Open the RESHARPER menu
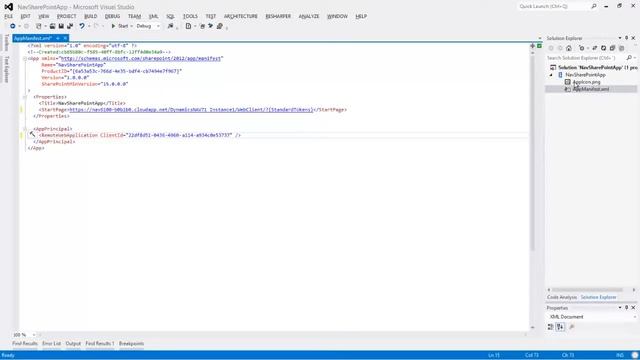Screen dimensions: 640x360 (278, 16)
